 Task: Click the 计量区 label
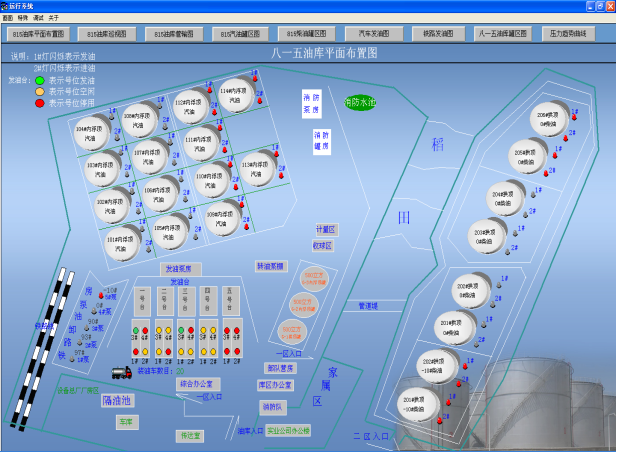(326, 229)
